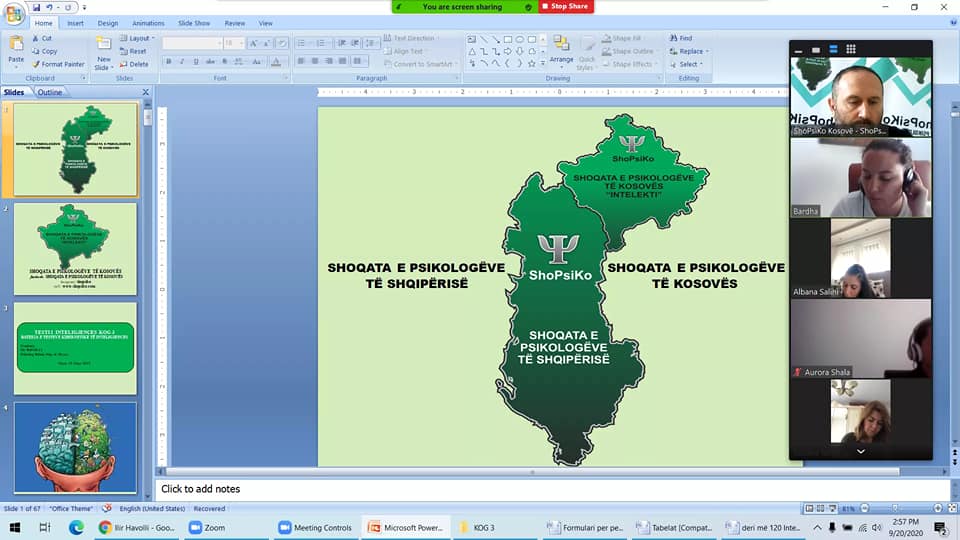
Task: Minimize the Zoom video panel
Action: coord(798,50)
